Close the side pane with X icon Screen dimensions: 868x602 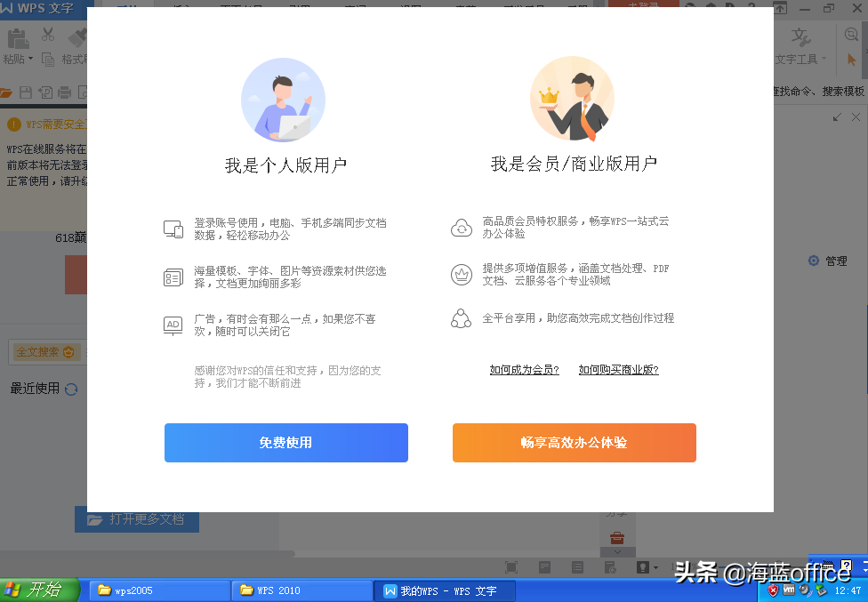[x=856, y=116]
